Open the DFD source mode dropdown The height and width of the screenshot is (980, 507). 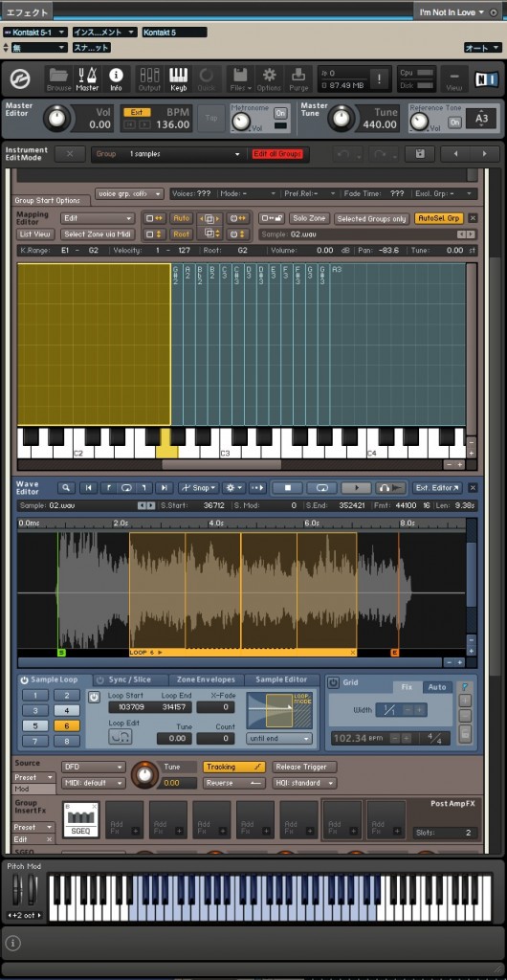[94, 767]
